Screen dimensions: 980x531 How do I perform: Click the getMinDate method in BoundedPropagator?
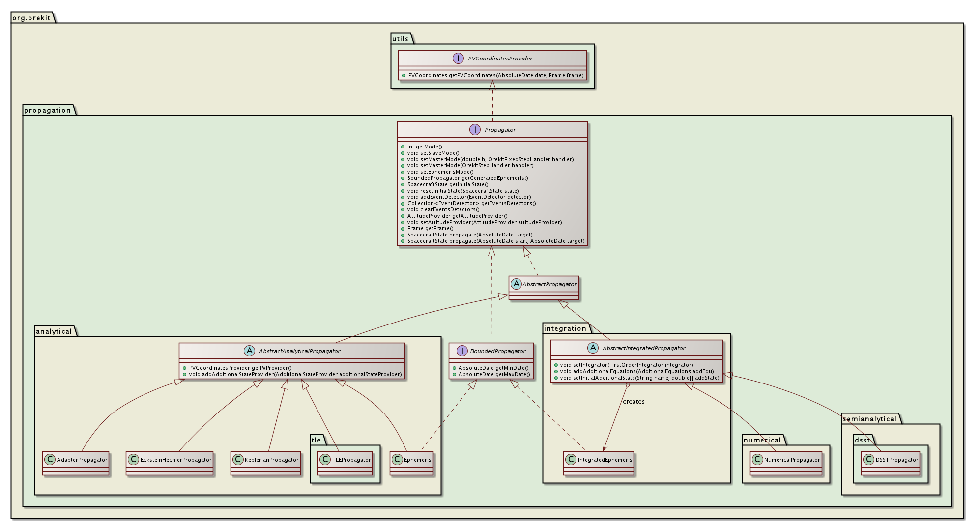point(493,368)
